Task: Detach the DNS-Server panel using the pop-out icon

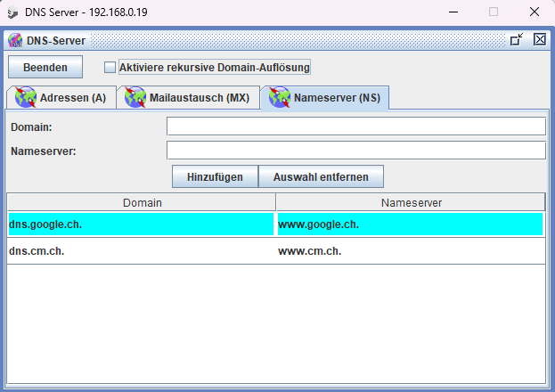Action: coord(517,39)
